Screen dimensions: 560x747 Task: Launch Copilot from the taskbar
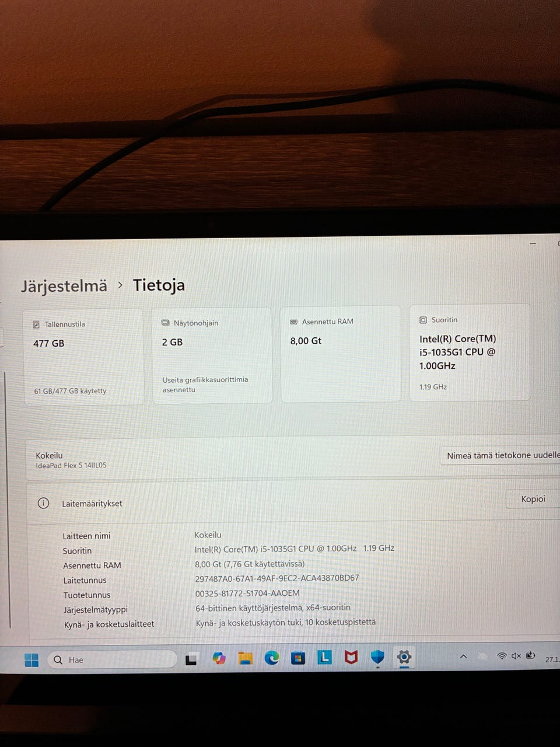click(219, 659)
